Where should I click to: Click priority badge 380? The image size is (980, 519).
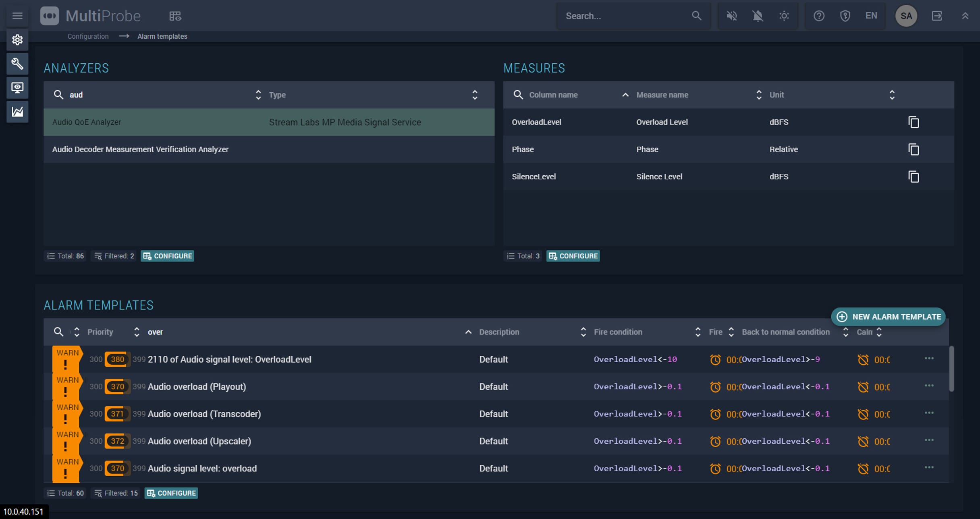pos(117,359)
